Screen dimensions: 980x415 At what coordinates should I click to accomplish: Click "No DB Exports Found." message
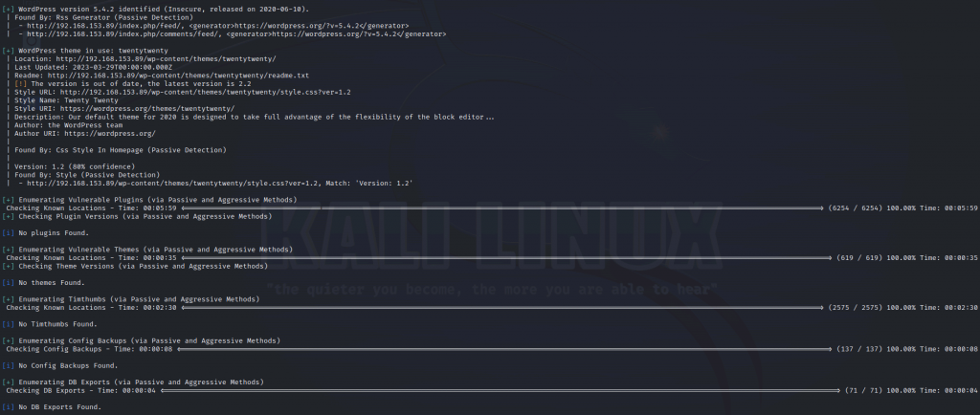(52, 407)
